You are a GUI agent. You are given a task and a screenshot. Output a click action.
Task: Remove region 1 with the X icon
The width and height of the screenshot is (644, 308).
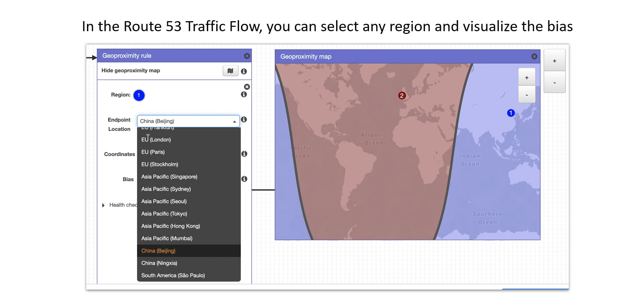tap(247, 87)
